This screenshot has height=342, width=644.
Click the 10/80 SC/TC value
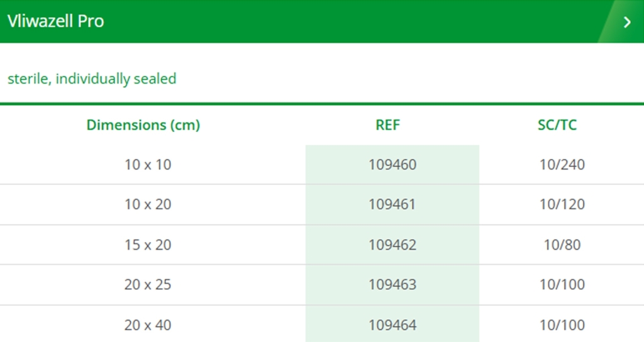(x=562, y=245)
